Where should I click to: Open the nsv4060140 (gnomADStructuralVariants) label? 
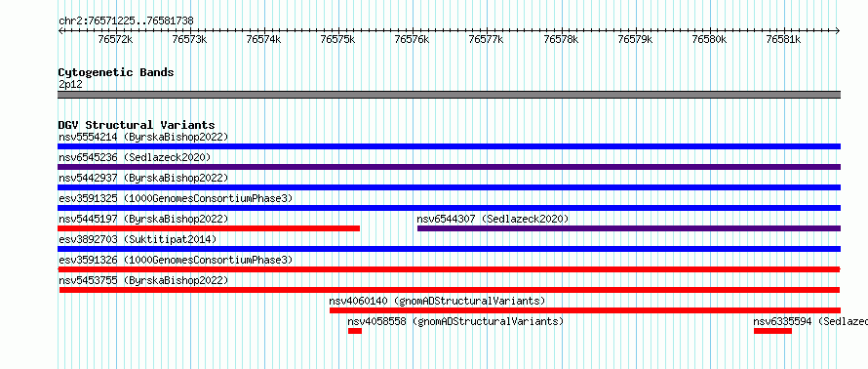click(x=437, y=301)
